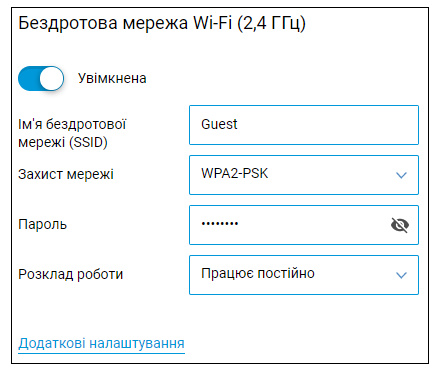The image size is (434, 368).
Task: Expand the chevron arrow next to WPA2-PSK
Action: [401, 175]
